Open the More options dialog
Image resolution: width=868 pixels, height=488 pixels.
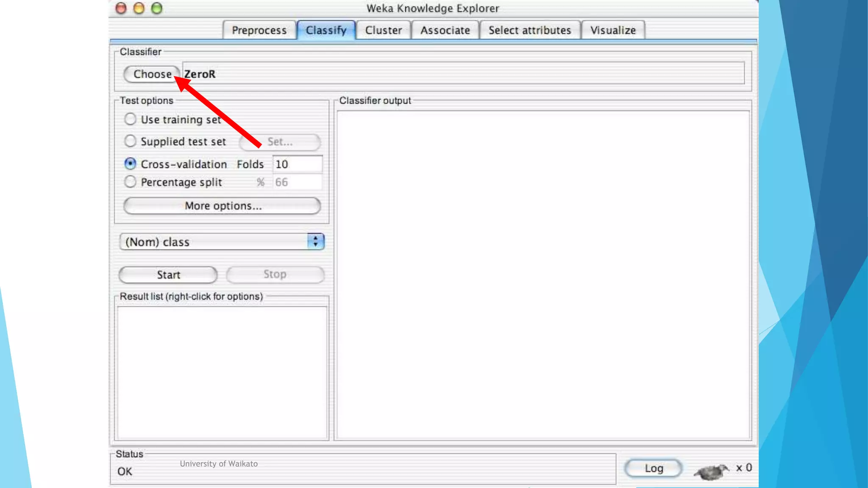pos(222,206)
